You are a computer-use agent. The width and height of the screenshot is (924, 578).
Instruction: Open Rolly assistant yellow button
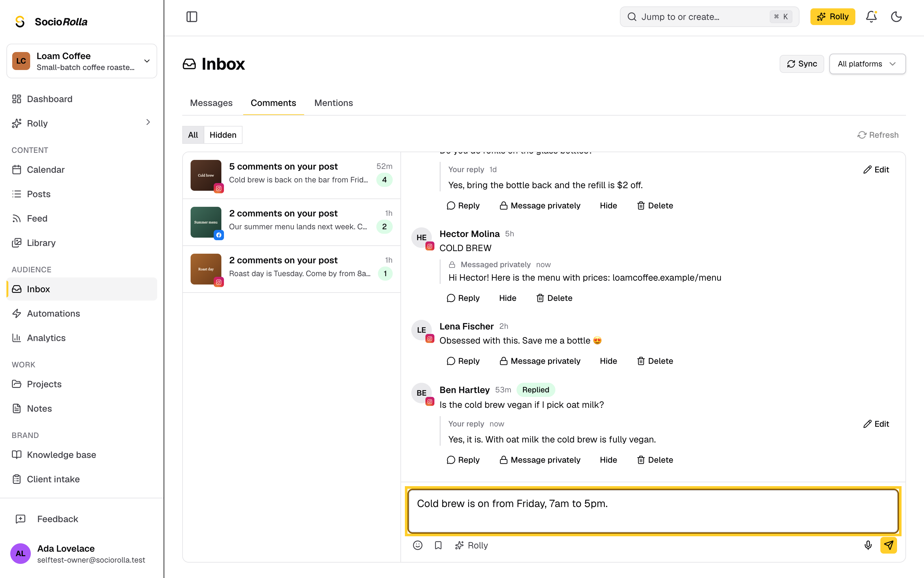click(832, 17)
